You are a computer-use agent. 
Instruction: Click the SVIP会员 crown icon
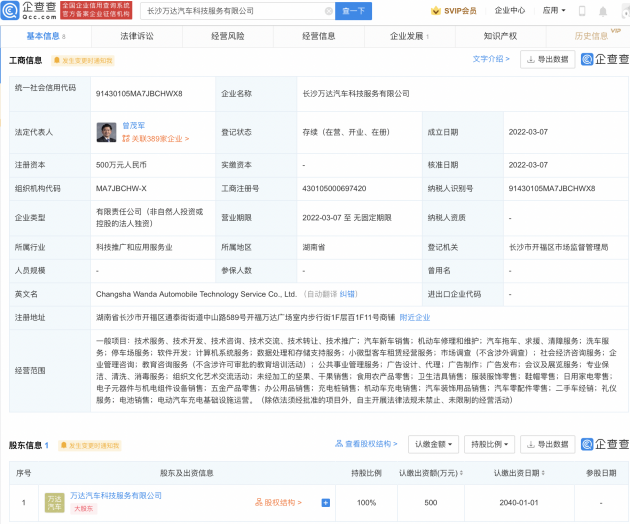coord(437,11)
